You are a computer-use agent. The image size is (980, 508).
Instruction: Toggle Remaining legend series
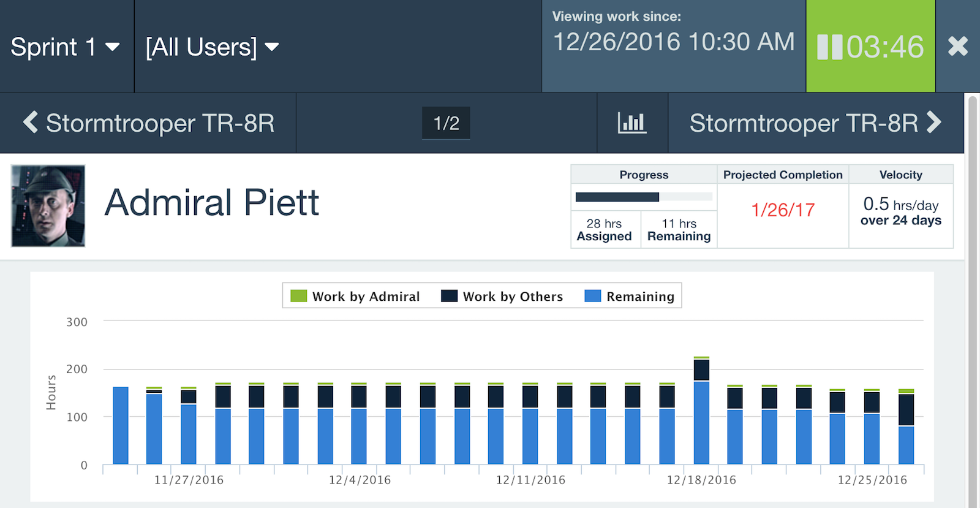click(630, 297)
